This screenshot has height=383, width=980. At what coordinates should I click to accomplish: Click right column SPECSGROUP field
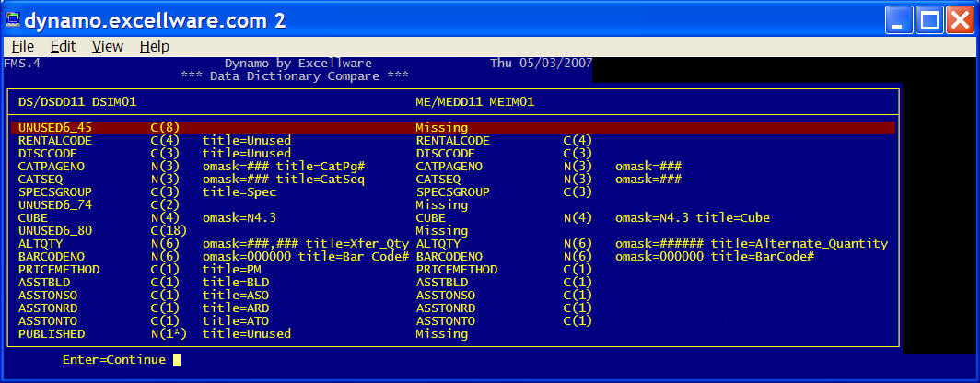coord(453,192)
